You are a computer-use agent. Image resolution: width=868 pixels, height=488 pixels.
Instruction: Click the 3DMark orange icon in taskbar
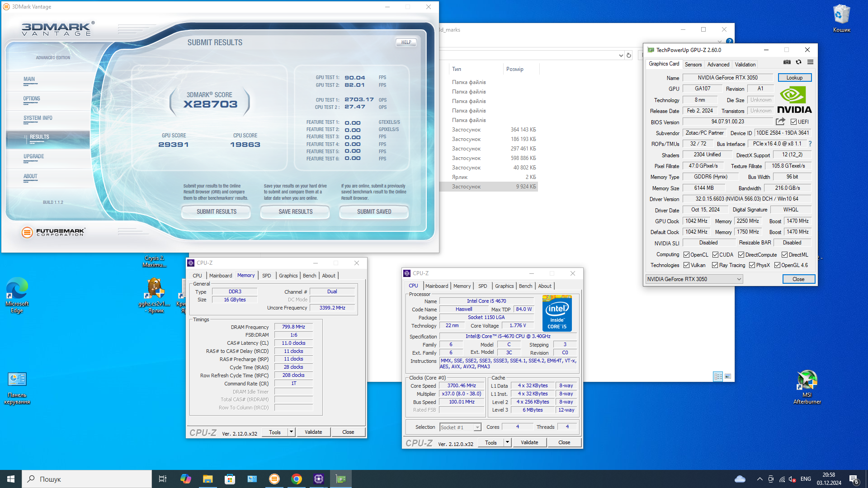[274, 479]
